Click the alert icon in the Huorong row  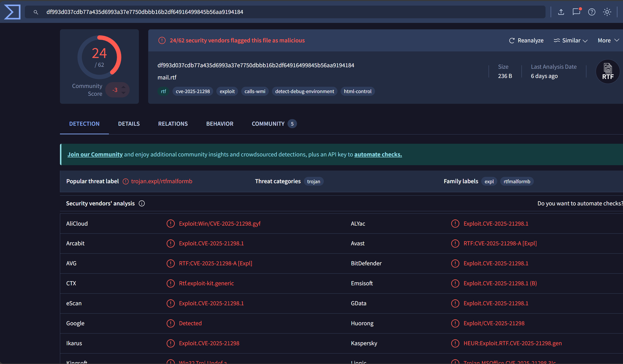[455, 324]
